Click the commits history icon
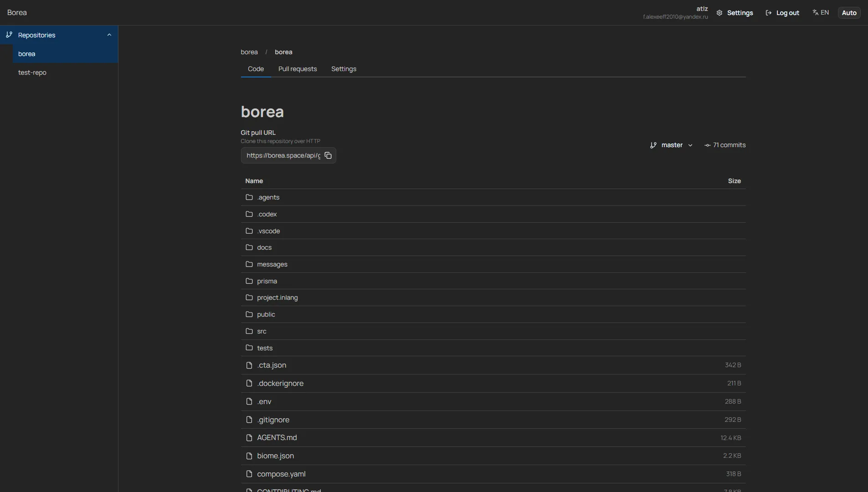Viewport: 868px width, 492px height. [707, 145]
